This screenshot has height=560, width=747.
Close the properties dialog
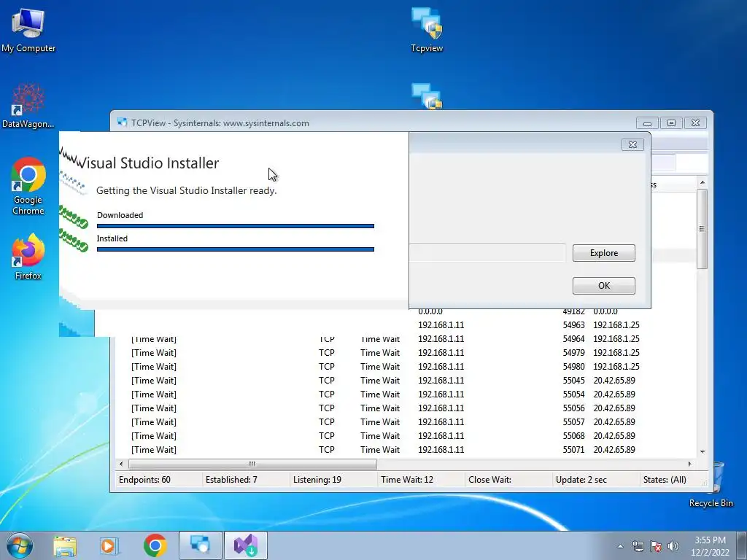coord(632,145)
